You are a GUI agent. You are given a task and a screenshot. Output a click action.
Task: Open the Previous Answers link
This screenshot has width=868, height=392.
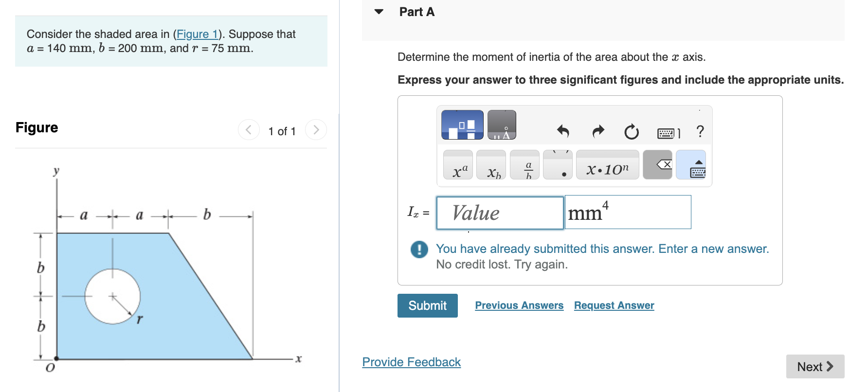[519, 305]
